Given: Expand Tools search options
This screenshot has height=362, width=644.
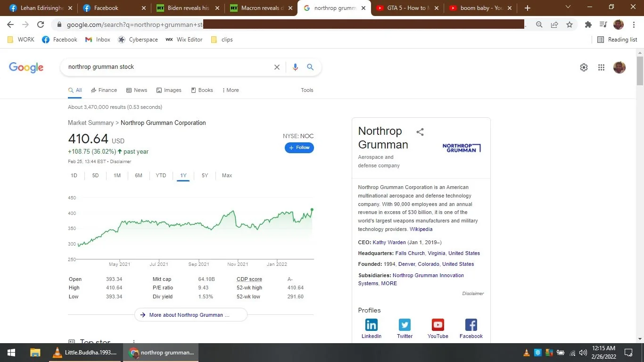Looking at the screenshot, I should (x=307, y=90).
